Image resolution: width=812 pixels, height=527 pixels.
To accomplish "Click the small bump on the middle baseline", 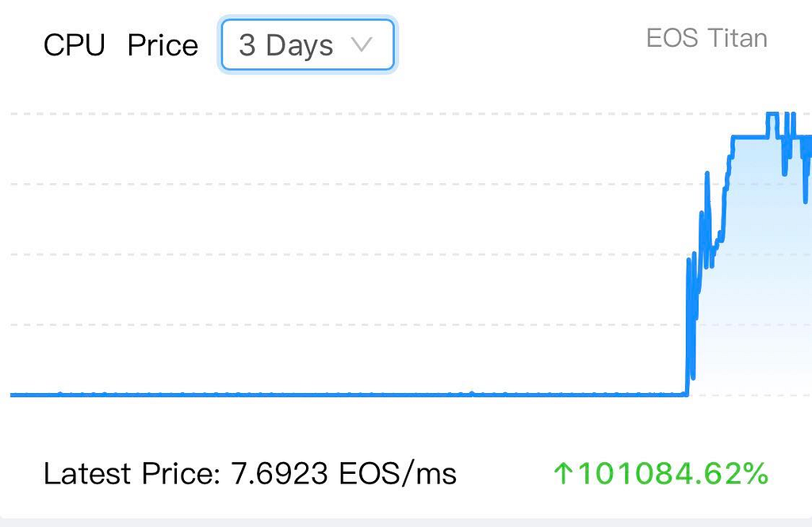I will coord(472,393).
